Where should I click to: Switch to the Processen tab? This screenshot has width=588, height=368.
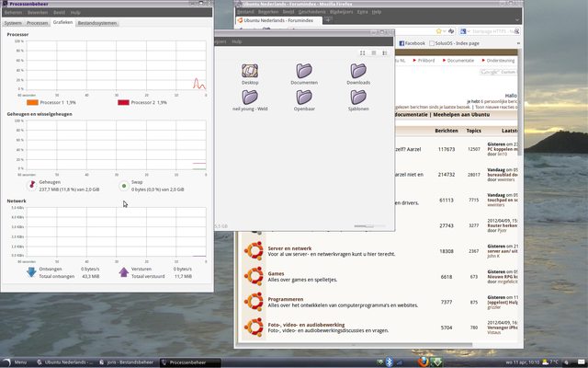[x=37, y=23]
